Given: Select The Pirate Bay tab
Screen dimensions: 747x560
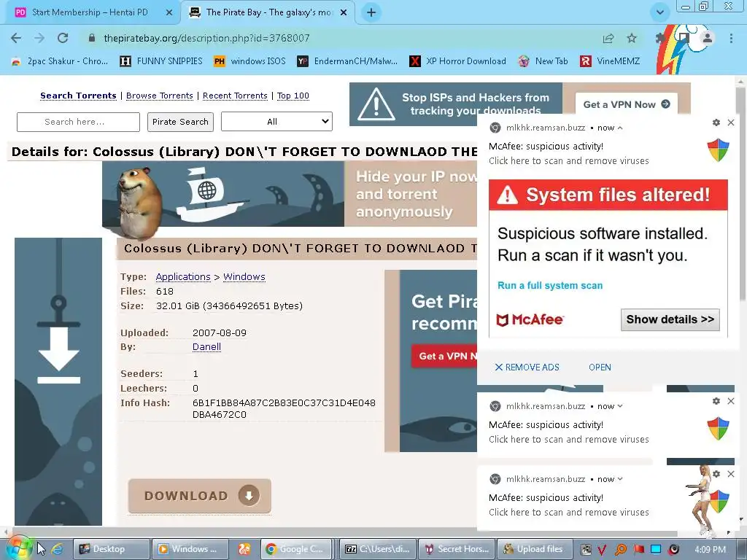Looking at the screenshot, I should [268, 12].
